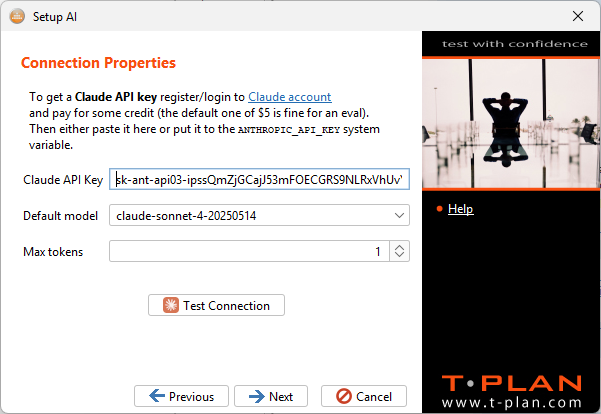Increase Max tokens with the up arrow

pyautogui.click(x=399, y=246)
